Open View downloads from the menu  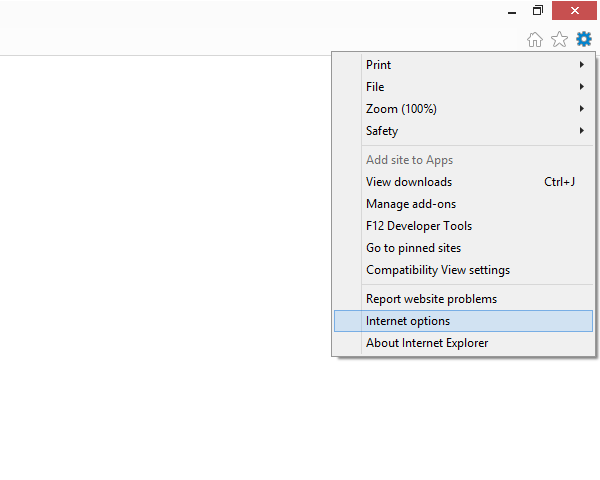pos(409,182)
